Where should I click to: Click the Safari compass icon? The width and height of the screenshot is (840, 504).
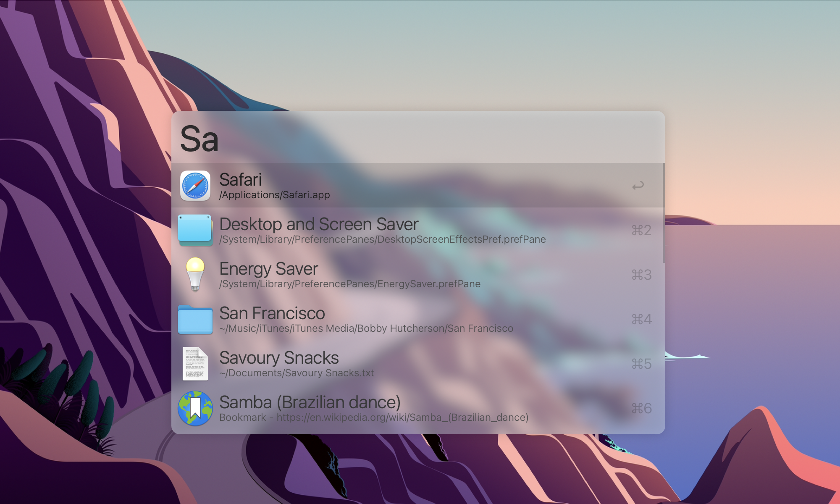point(195,186)
